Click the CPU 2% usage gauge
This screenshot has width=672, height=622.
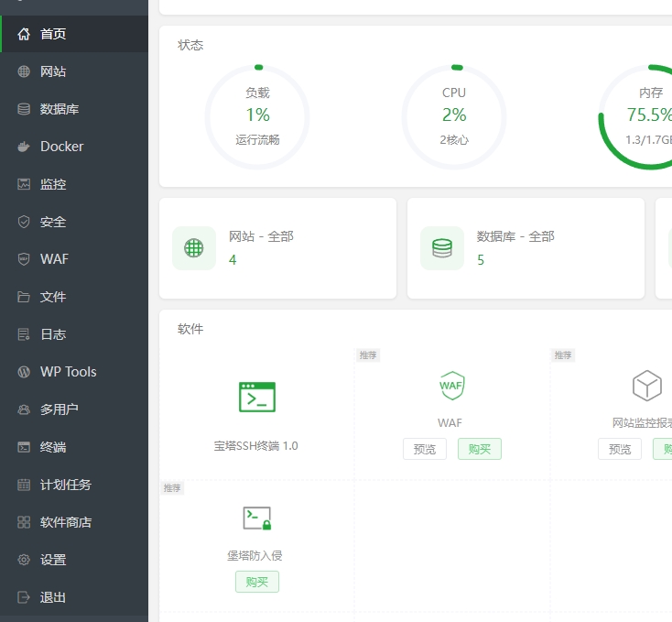(x=454, y=116)
